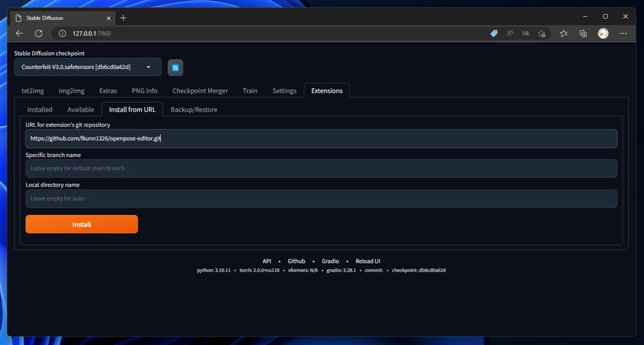Image resolution: width=644 pixels, height=345 pixels.
Task: Click the python: 3.10.11 version text
Action: point(214,270)
